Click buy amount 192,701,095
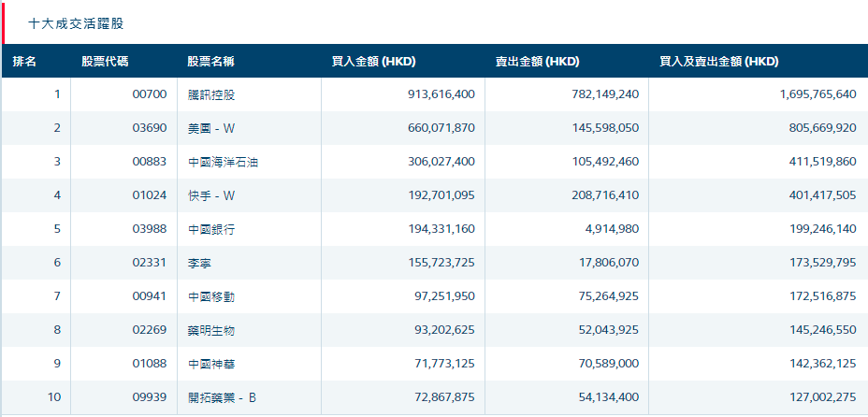The image size is (868, 417). (441, 195)
